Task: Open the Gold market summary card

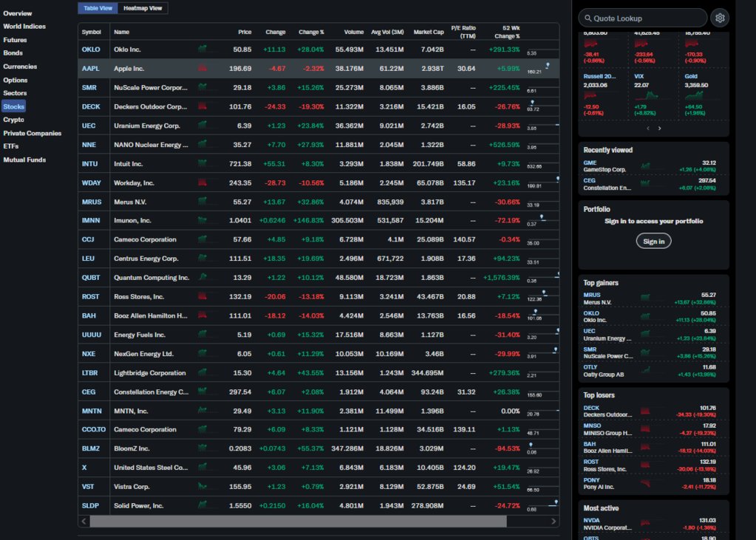Action: coord(704,95)
